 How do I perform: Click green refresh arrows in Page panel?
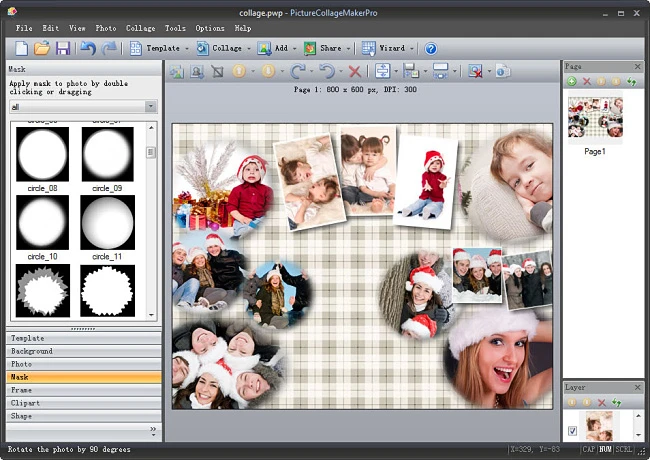(631, 81)
